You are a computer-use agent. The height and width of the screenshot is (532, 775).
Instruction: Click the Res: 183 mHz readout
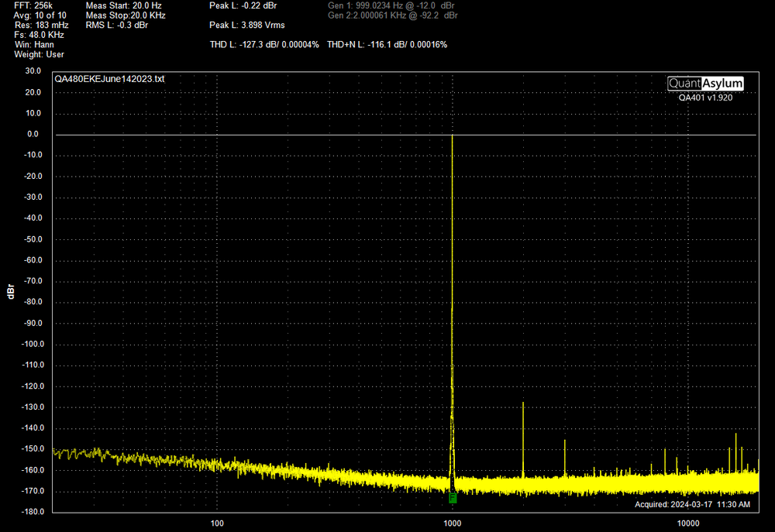42,26
